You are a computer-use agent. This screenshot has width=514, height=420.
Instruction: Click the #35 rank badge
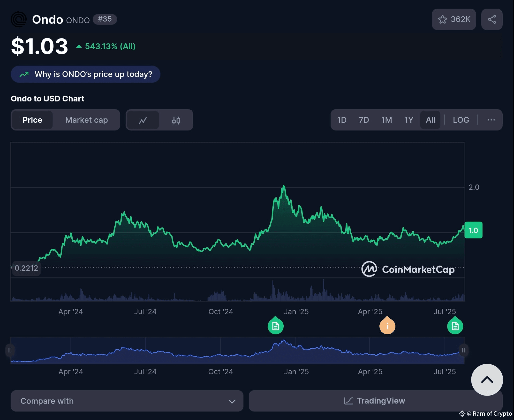coord(105,19)
